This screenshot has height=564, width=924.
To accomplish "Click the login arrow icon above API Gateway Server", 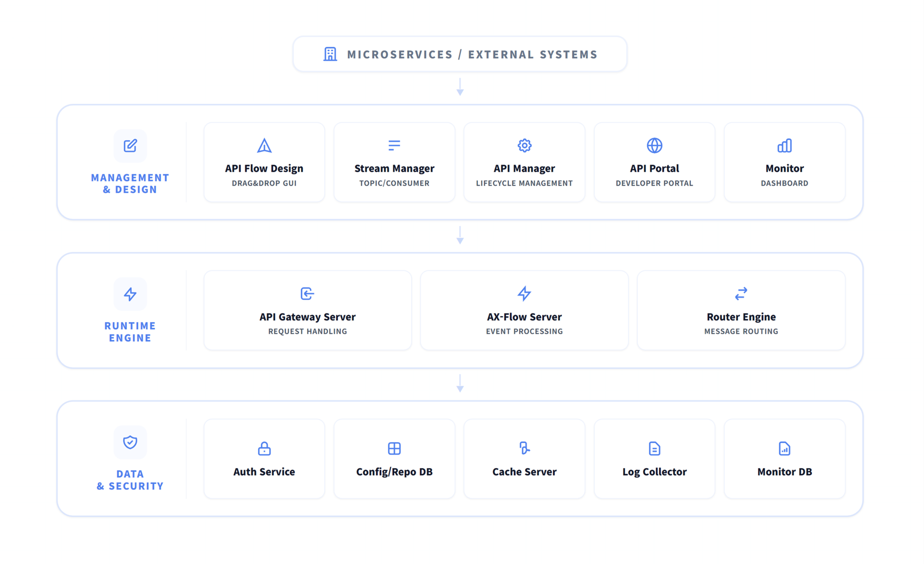I will coord(307,294).
